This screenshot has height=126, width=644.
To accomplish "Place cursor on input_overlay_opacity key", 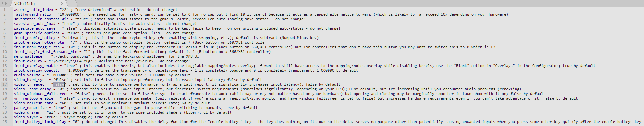I will pyautogui.click(x=37, y=70).
